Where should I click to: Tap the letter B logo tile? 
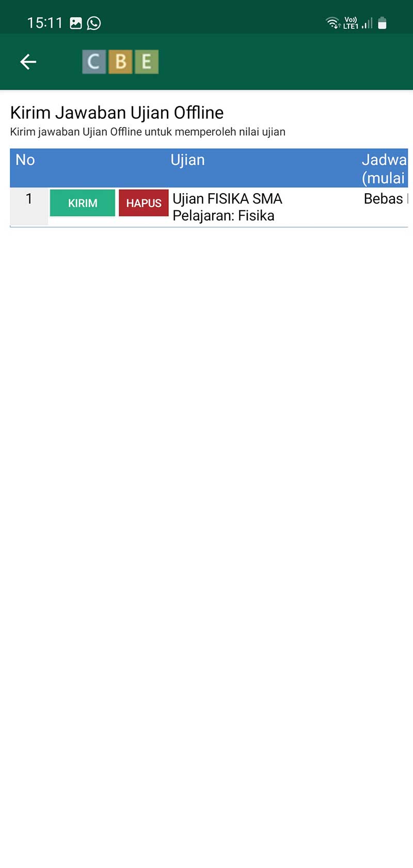(120, 62)
